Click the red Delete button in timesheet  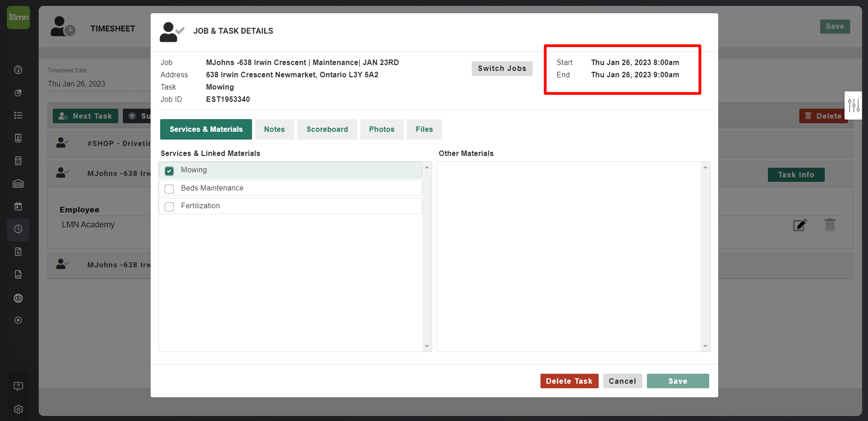pos(823,116)
